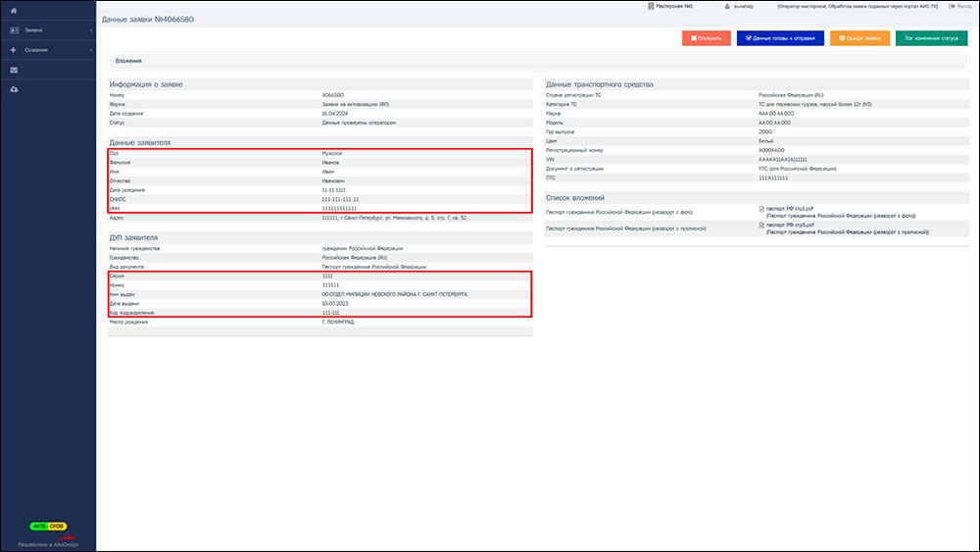980x552 pixels.
Task: Click the plus icon next to Создание
Action: (x=14, y=50)
